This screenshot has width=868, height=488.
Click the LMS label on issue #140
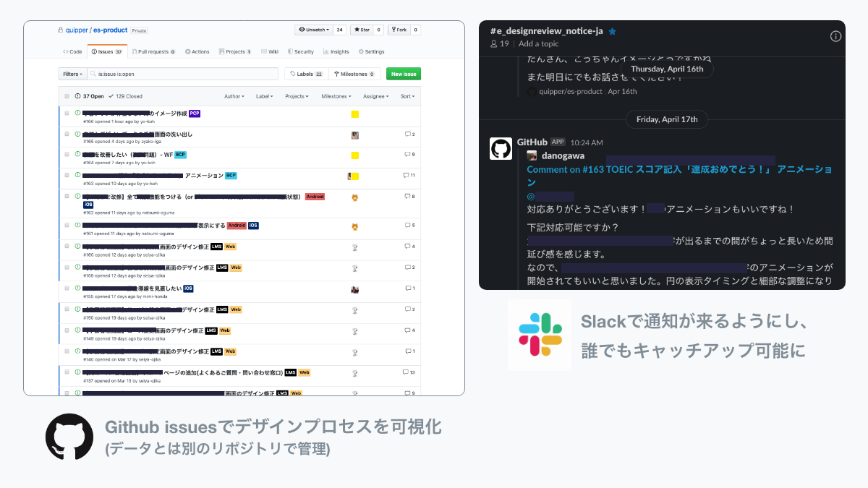216,351
